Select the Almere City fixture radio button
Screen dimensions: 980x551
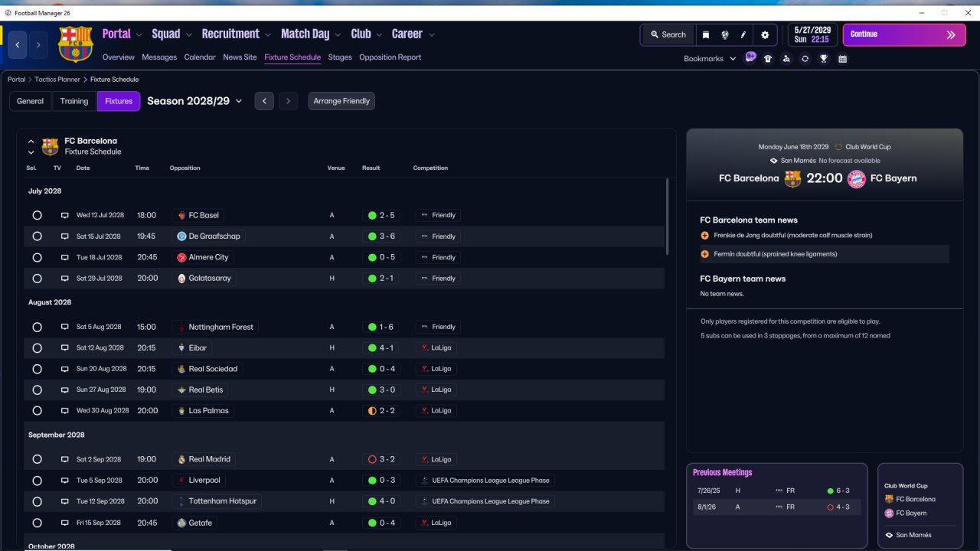pos(37,258)
